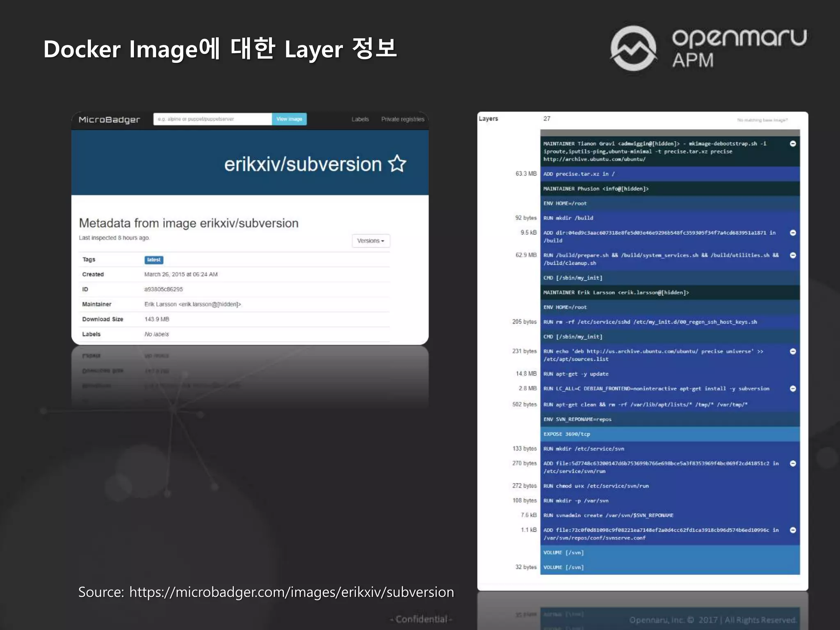Viewport: 840px width, 630px height.
Task: Collapse the ADD file:5d7748c layer
Action: 793,463
